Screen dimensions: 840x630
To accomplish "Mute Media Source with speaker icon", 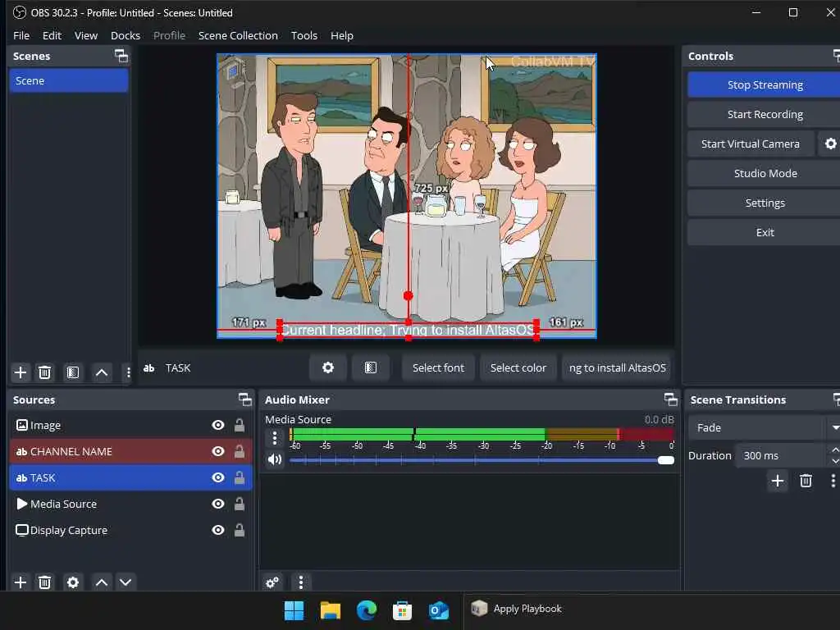I will pos(275,459).
